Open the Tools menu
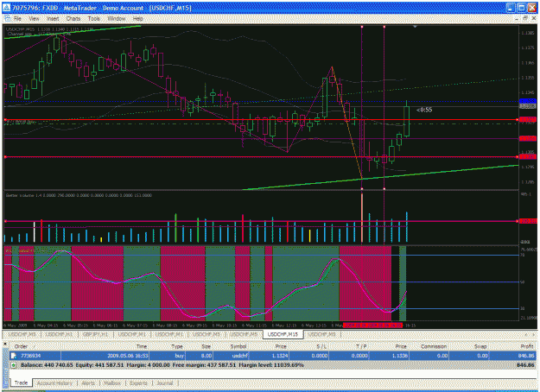Screen dimensions: 540x392 point(93,19)
